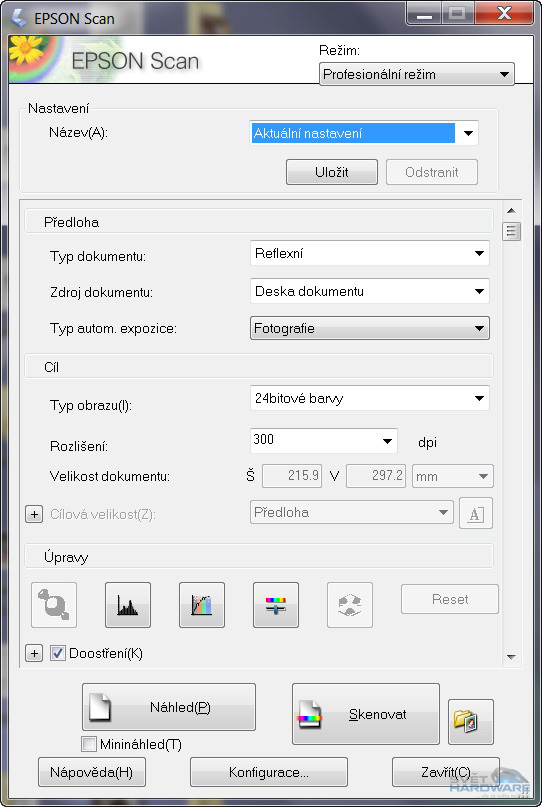Open the Typ autom. expozice dropdown
The image size is (542, 807).
(x=370, y=328)
